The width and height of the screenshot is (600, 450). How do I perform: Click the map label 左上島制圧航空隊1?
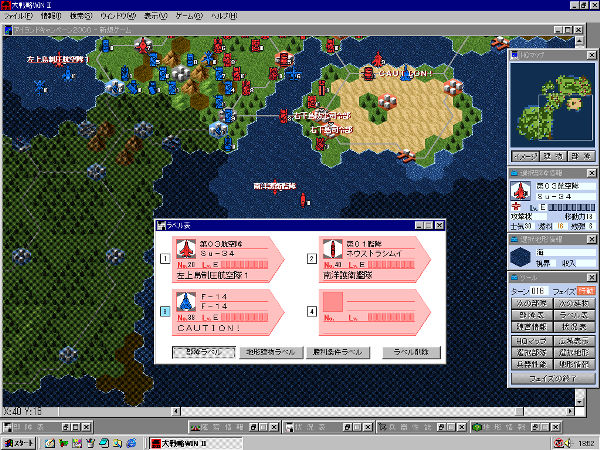57,59
